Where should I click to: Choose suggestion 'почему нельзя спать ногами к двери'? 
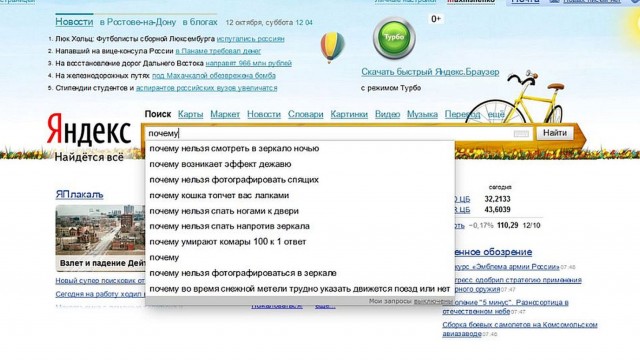coord(300,211)
